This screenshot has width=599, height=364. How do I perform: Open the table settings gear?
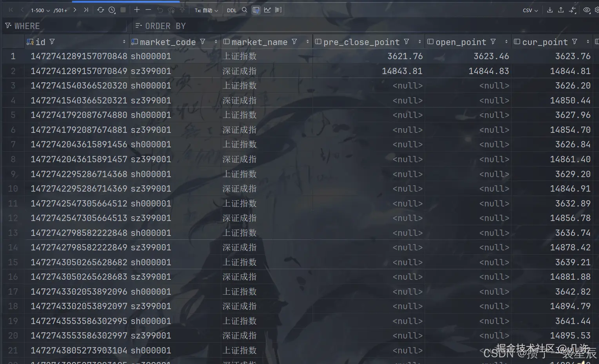pyautogui.click(x=597, y=10)
